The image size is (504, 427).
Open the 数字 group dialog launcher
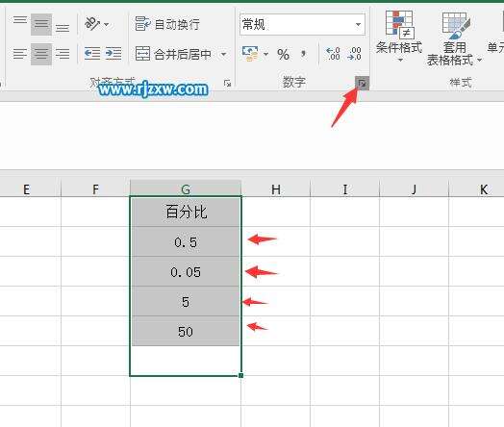coord(362,84)
